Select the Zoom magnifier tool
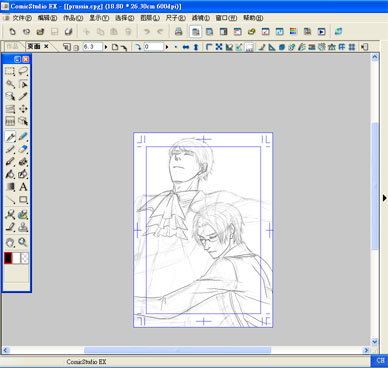This screenshot has width=388, height=368. coord(23,242)
